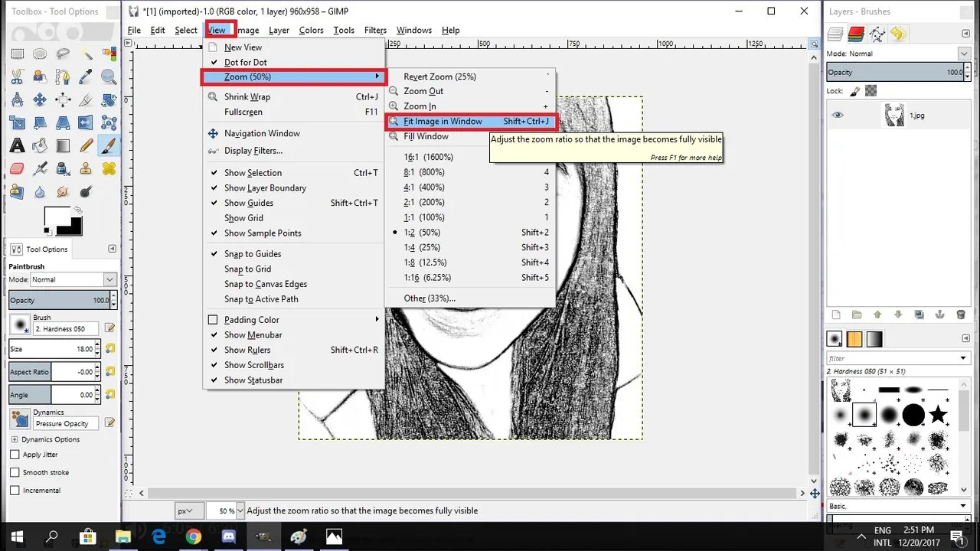The height and width of the screenshot is (551, 980).
Task: Open the Zoom (50%) submenu
Action: [294, 77]
